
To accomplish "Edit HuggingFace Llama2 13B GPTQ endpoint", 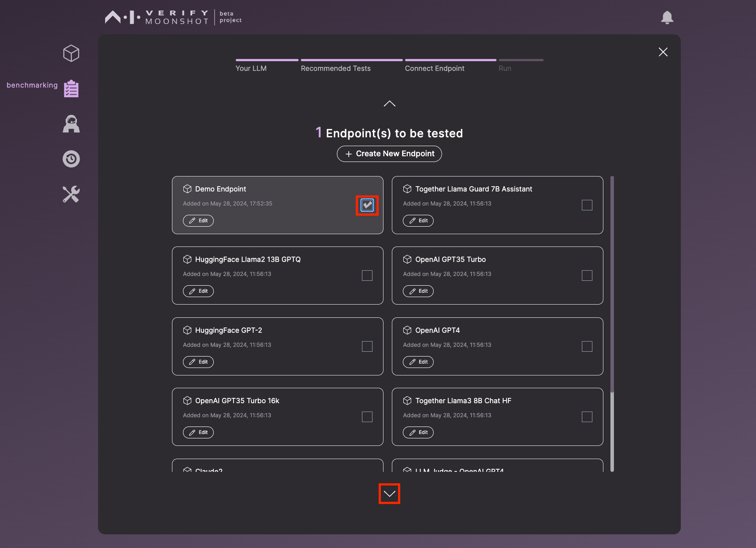I will pyautogui.click(x=198, y=291).
